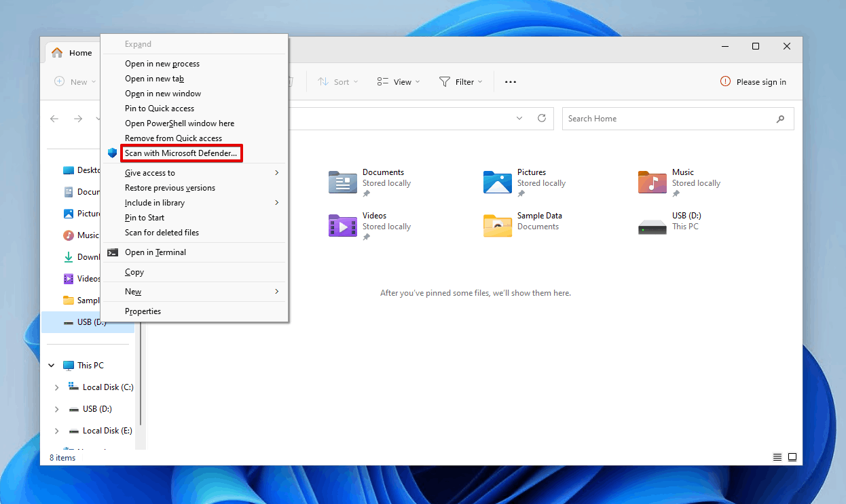Click the pin icon under Documents

367,194
